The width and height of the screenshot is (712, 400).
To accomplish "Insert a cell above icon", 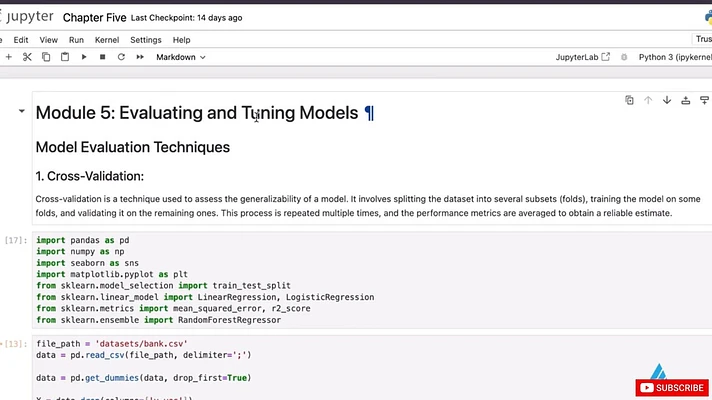I will [x=686, y=100].
